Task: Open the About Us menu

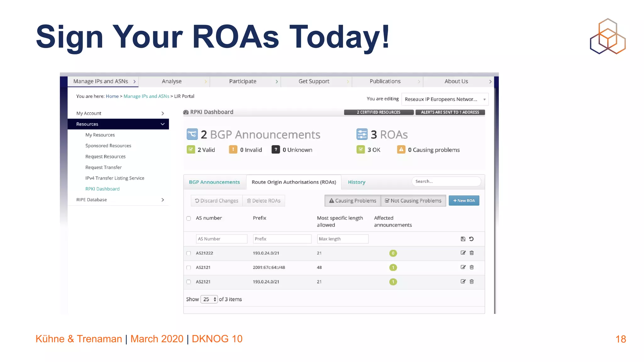Action: pos(458,81)
